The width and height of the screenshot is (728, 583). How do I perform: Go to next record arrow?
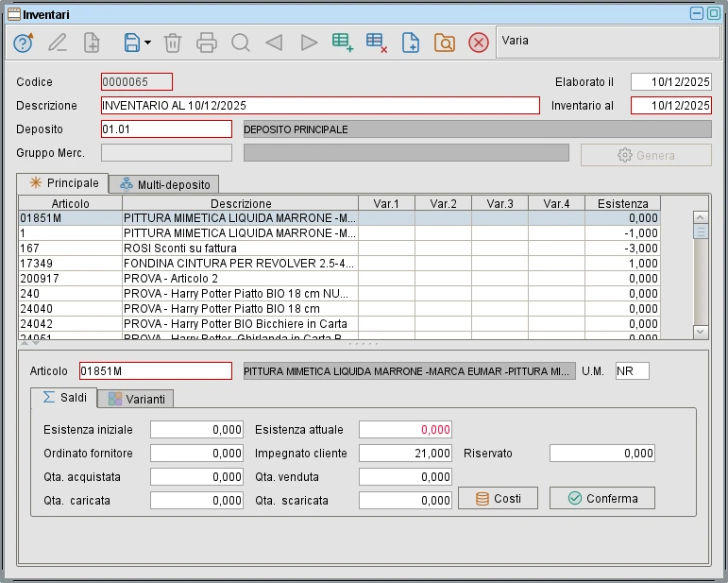pos(309,43)
